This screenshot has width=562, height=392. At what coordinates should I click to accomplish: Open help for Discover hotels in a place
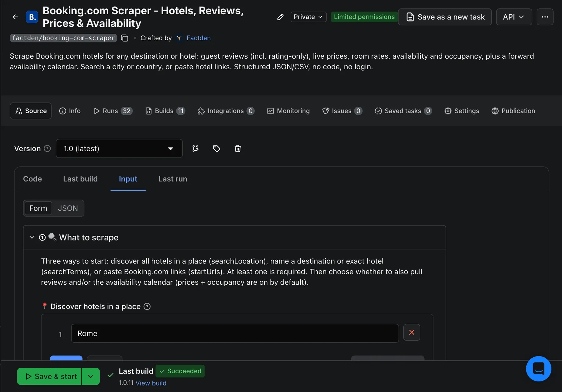click(147, 307)
